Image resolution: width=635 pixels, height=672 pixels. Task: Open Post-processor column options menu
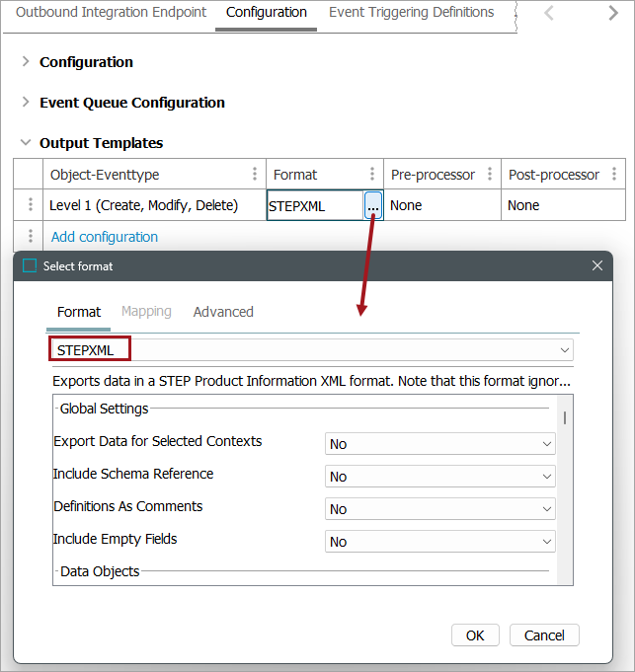tap(614, 175)
